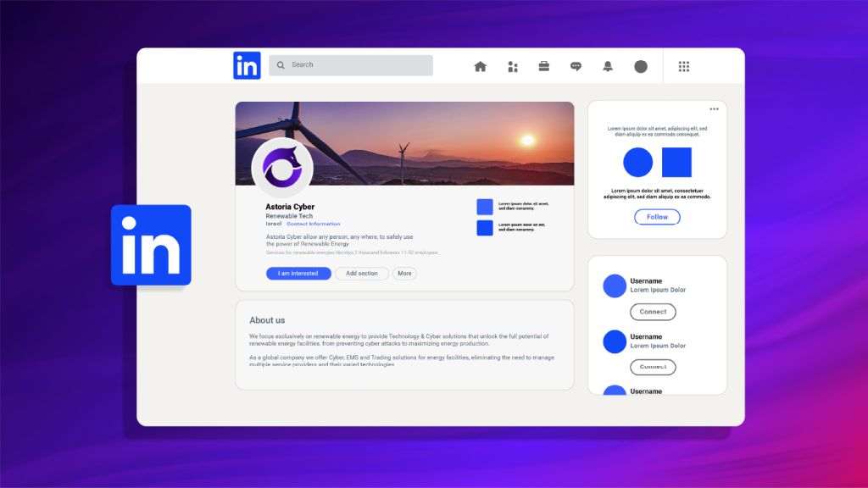Screen dimensions: 868x488
Task: Click the "I am interested" button
Action: pyautogui.click(x=298, y=274)
